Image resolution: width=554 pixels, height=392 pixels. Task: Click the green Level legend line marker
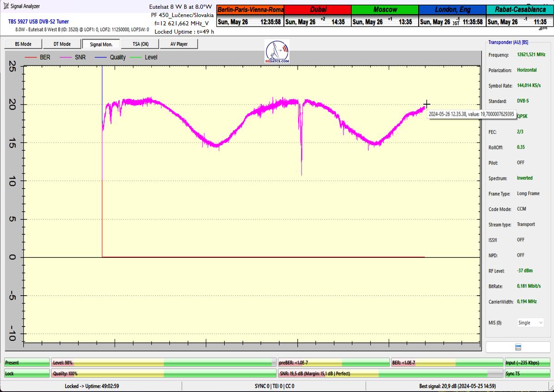136,58
